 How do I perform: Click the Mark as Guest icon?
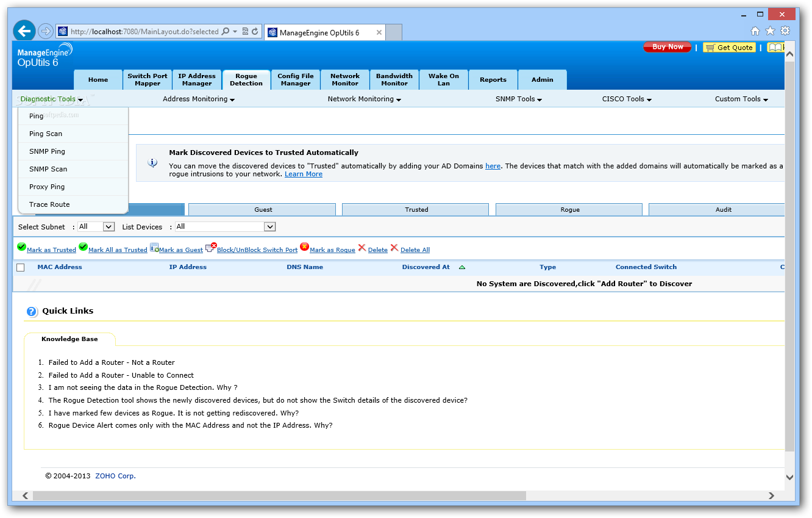(x=154, y=248)
